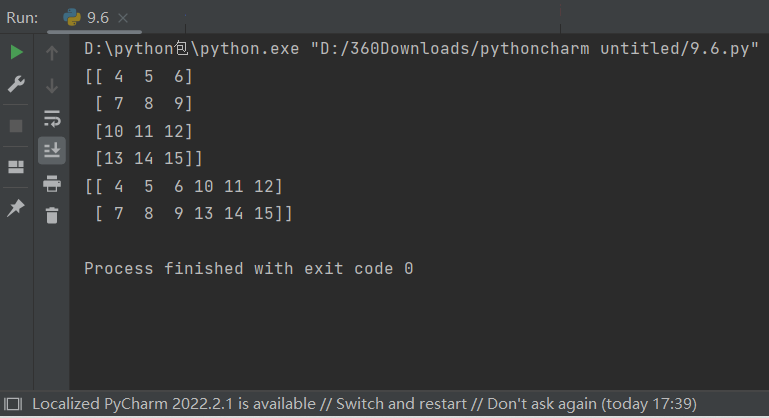This screenshot has width=769, height=418.
Task: Click Switch and restart link
Action: [401, 404]
